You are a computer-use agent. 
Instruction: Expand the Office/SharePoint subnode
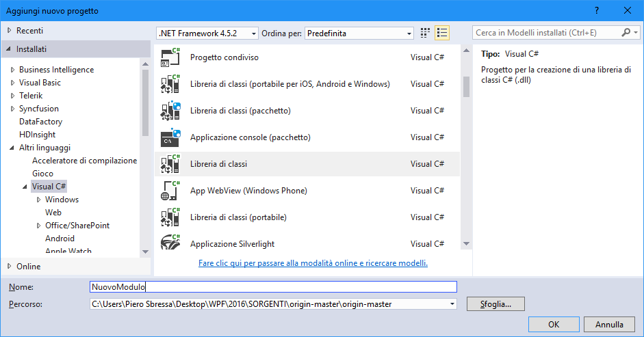pyautogui.click(x=38, y=226)
